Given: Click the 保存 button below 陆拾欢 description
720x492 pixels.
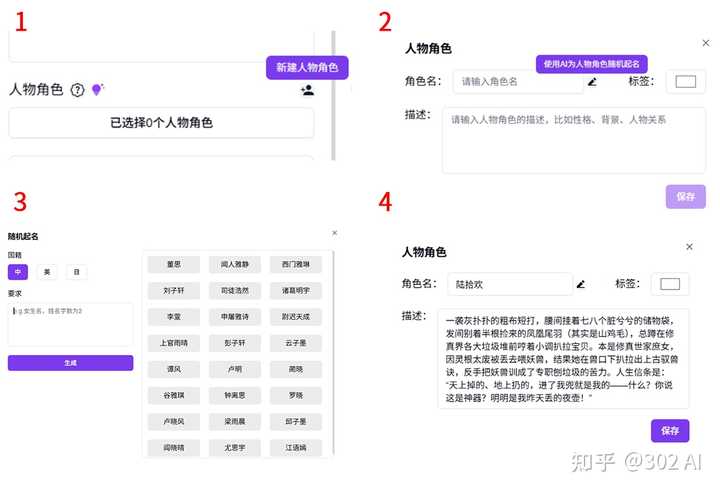Looking at the screenshot, I should pos(669,430).
